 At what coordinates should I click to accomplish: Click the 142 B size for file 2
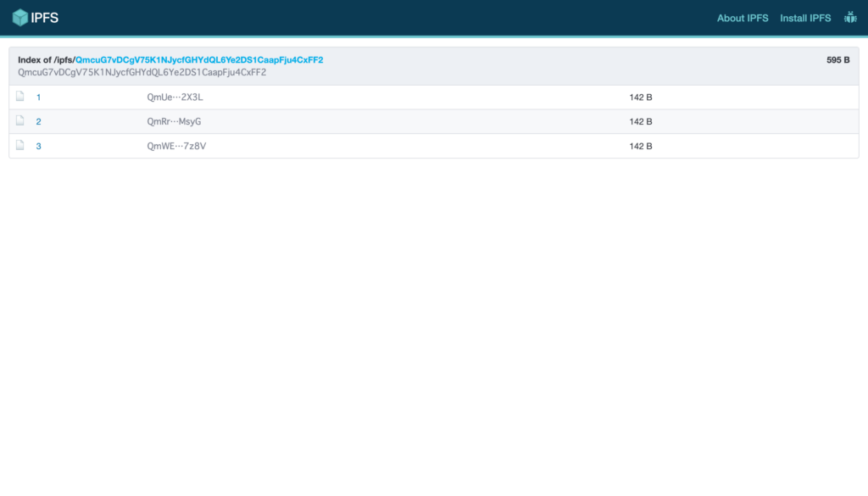pyautogui.click(x=641, y=122)
